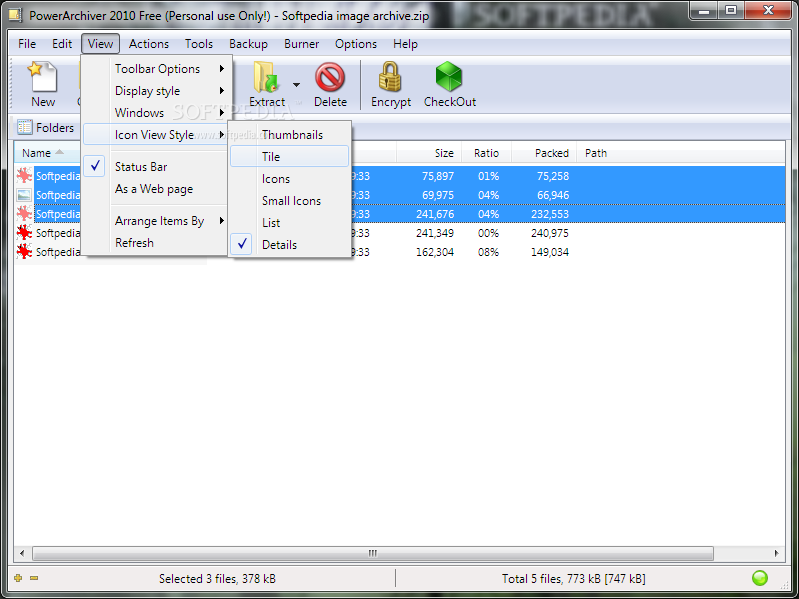Click the CheckOut green cube icon
The height and width of the screenshot is (599, 799).
[x=449, y=77]
